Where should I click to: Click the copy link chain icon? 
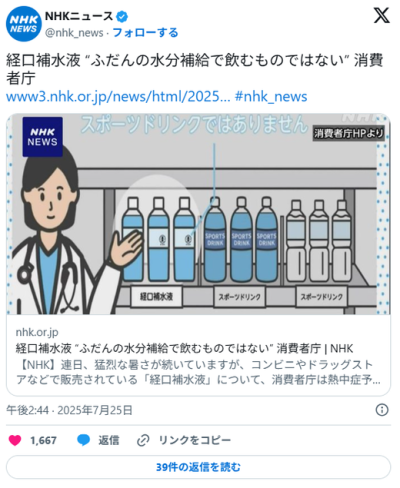click(x=143, y=441)
